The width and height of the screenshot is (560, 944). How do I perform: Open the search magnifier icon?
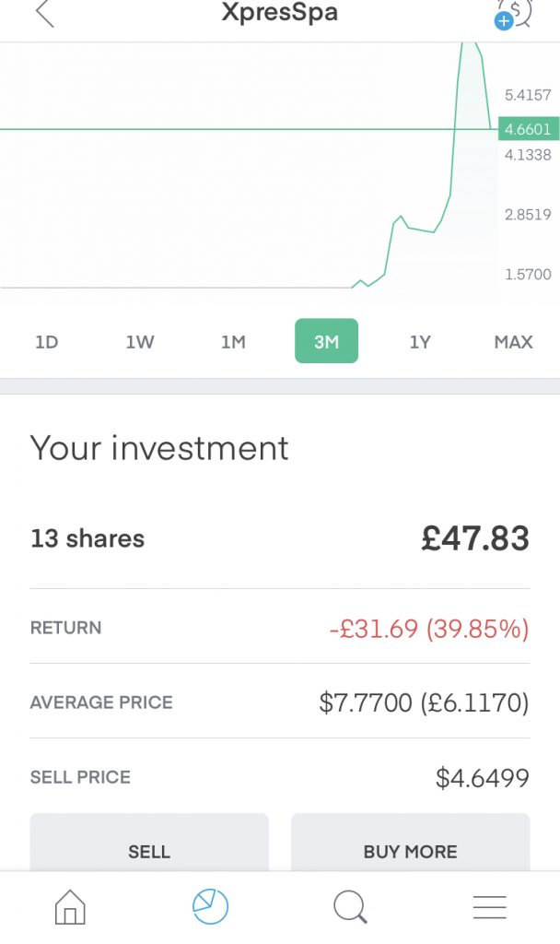(350, 908)
